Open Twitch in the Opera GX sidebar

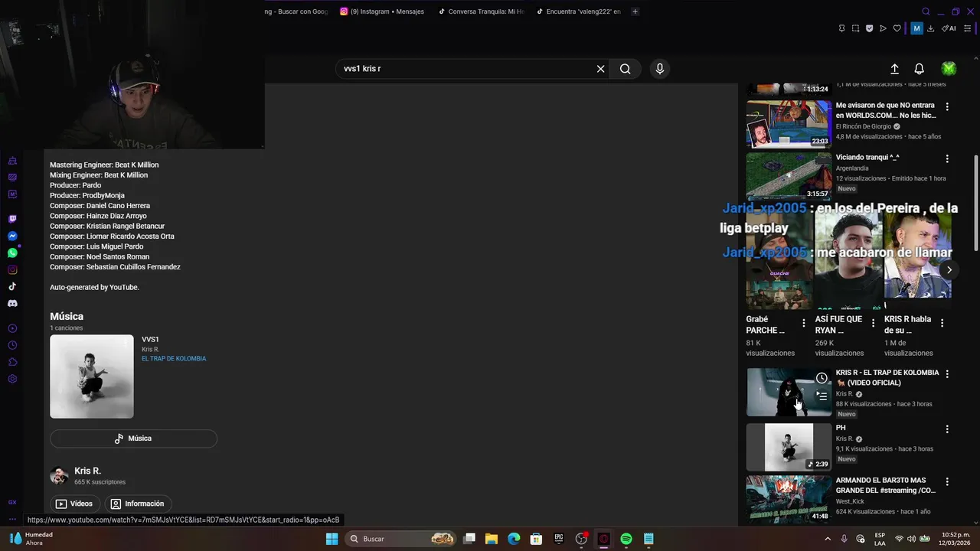coord(12,219)
